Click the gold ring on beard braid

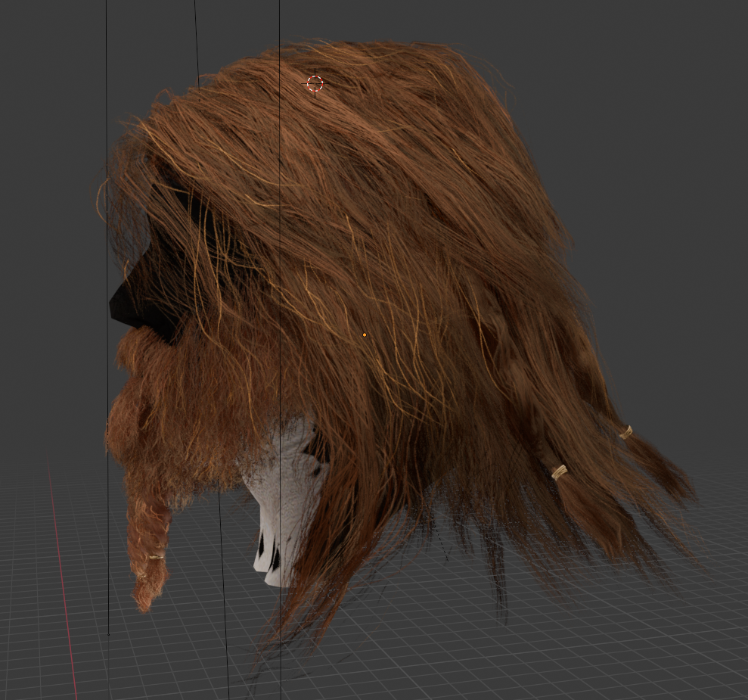click(x=156, y=556)
